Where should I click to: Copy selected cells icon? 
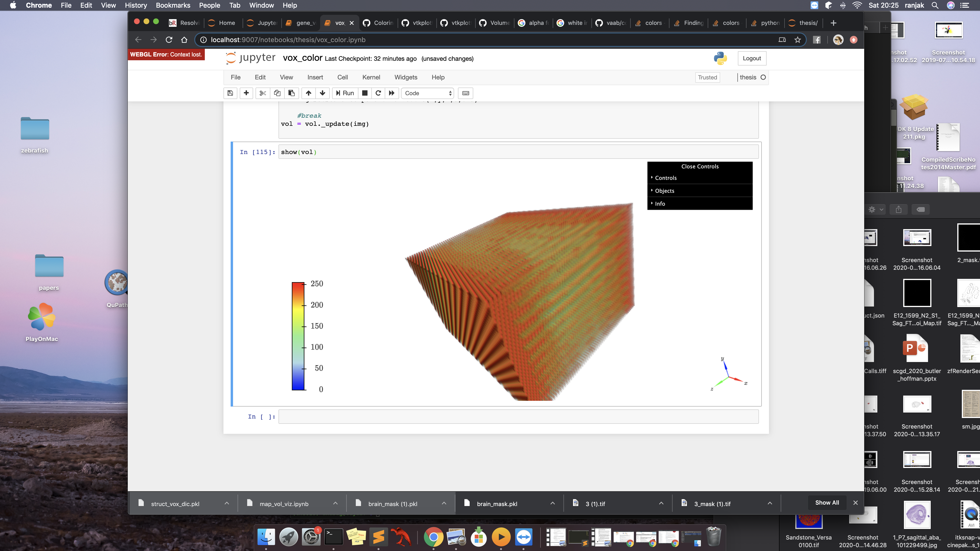pyautogui.click(x=277, y=93)
